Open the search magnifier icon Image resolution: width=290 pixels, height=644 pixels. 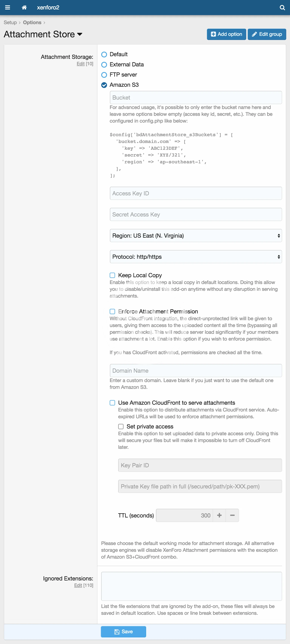282,8
